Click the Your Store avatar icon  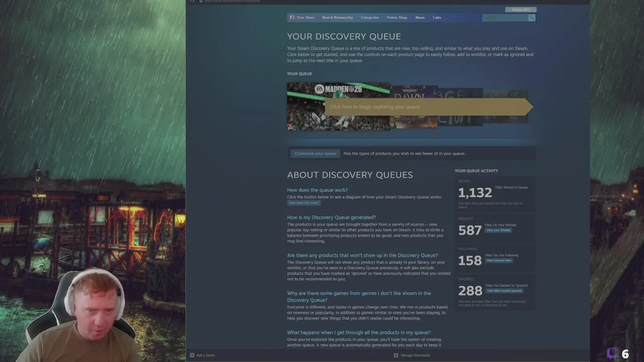[292, 18]
